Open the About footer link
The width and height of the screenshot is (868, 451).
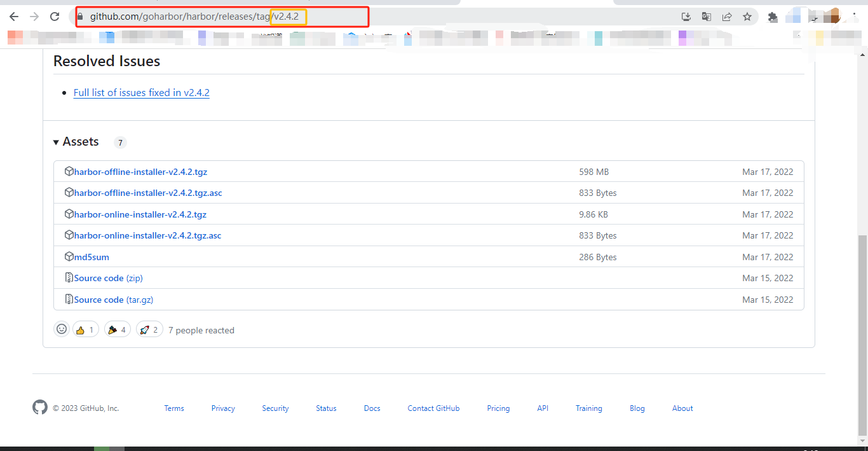click(682, 408)
